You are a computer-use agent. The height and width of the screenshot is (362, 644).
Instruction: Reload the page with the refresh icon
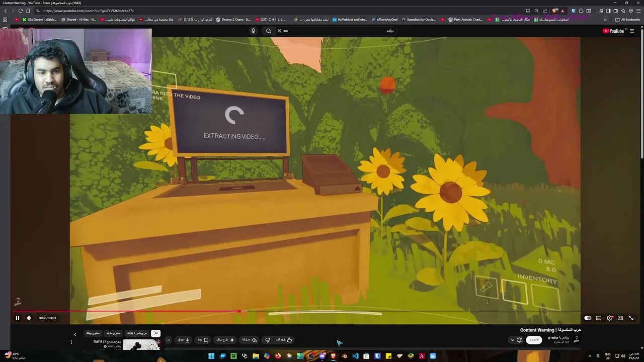[x=20, y=11]
